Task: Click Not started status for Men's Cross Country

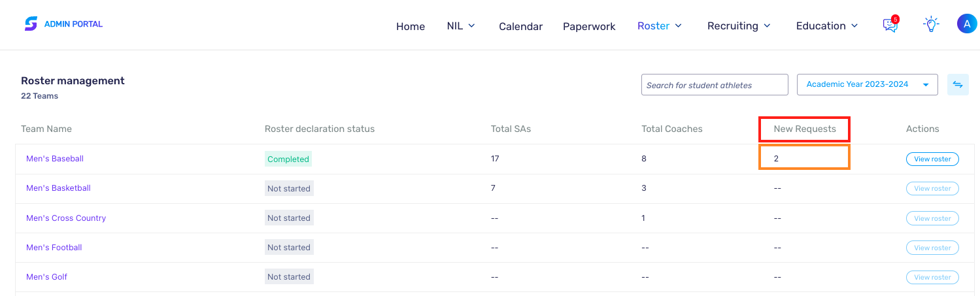Action: coord(289,218)
